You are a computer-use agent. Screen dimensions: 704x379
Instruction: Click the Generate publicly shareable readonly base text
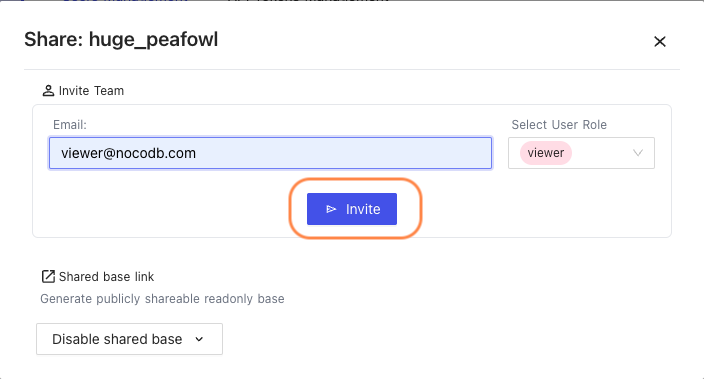click(x=162, y=299)
